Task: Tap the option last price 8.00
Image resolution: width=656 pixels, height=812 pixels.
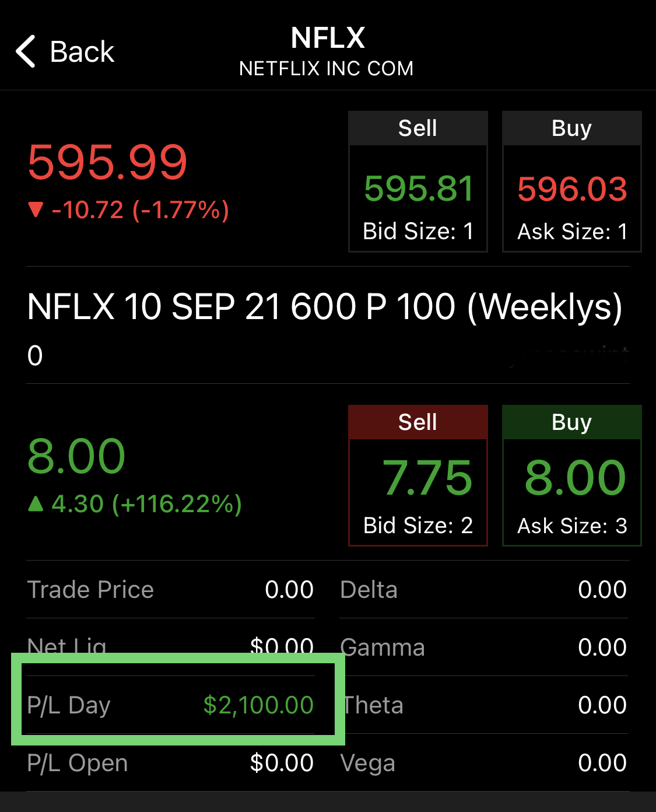Action: point(76,456)
